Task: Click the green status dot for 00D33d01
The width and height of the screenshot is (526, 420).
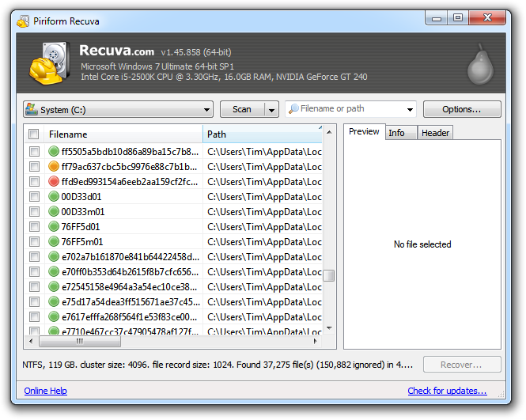Action: 55,197
